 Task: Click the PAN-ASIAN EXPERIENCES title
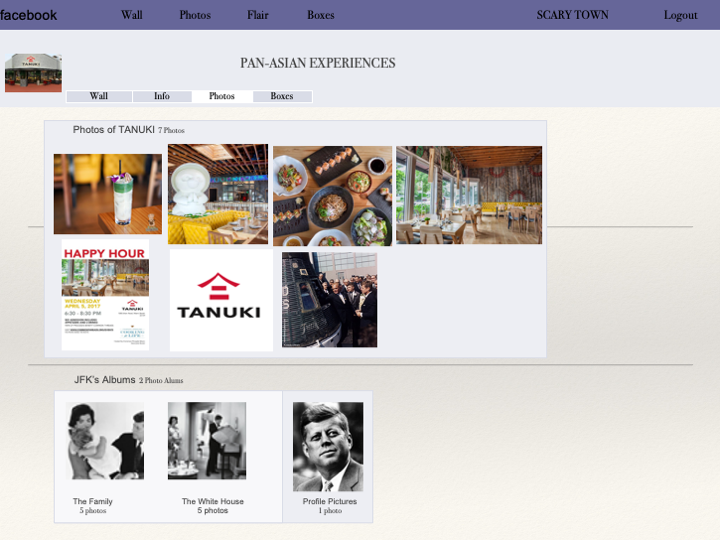tap(318, 63)
